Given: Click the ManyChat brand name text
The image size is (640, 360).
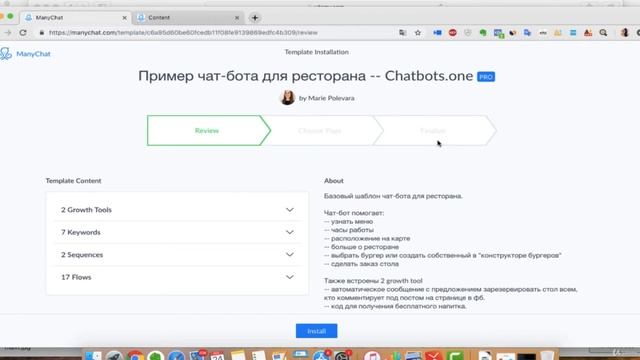Looking at the screenshot, I should point(33,54).
